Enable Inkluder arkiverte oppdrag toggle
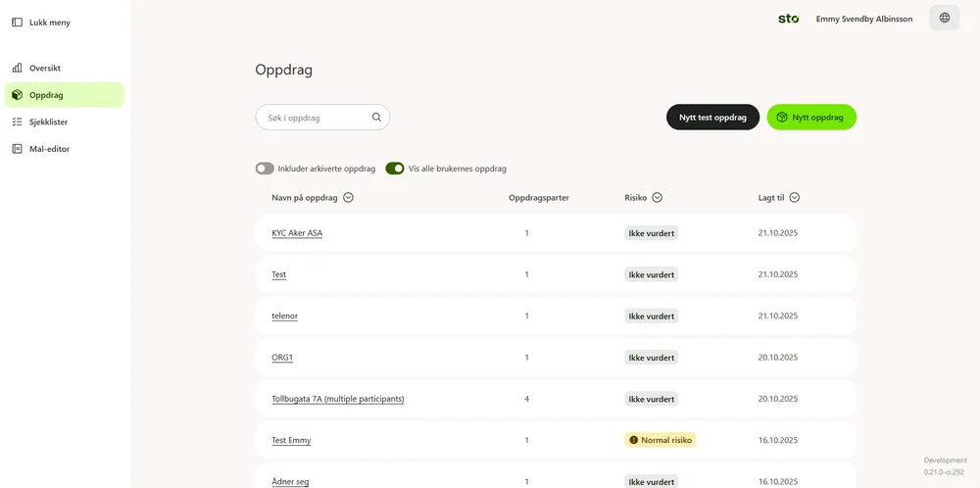The height and width of the screenshot is (488, 980). tap(265, 169)
